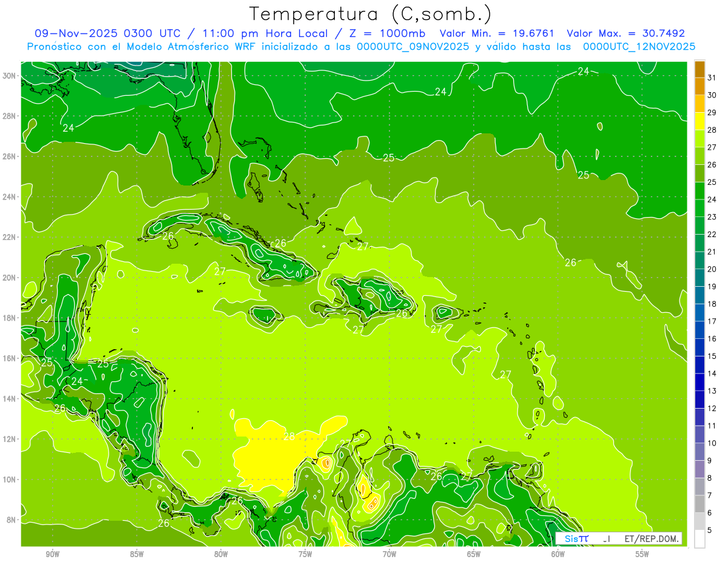Screen dimensions: 728x562
Task: Click the 14N latitude axis label
Action: tap(10, 398)
